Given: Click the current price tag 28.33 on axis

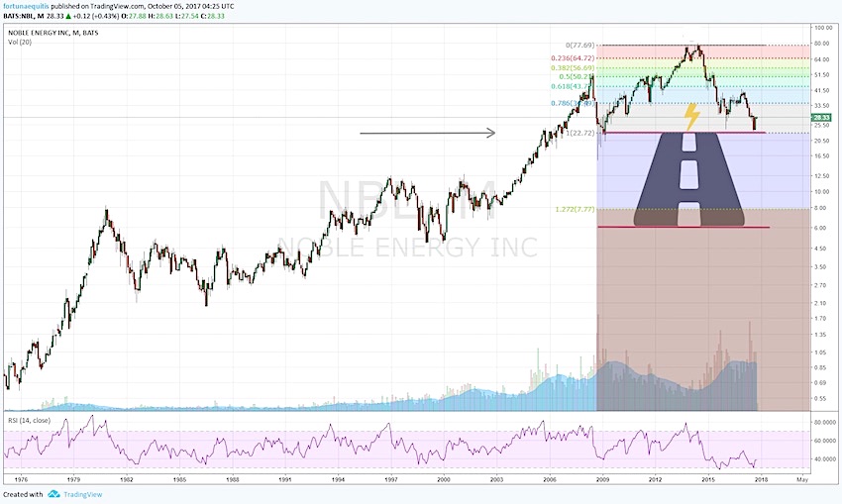Looking at the screenshot, I should click(x=821, y=118).
